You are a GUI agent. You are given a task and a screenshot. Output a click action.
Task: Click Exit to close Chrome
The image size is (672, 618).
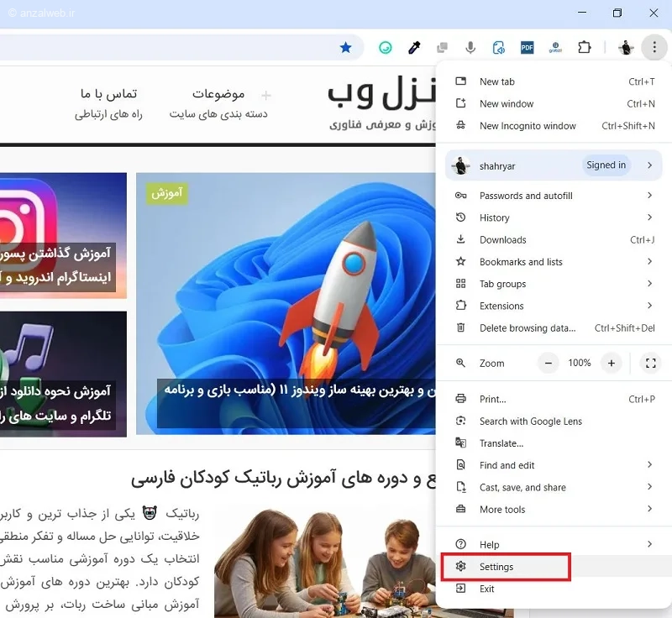(x=554, y=589)
